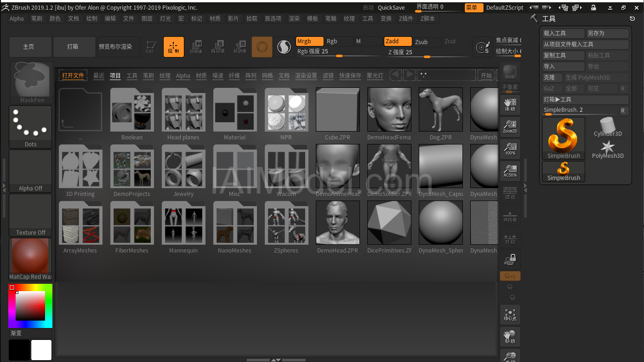This screenshot has height=362, width=644.
Task: Click the 中心点 frame icon
Action: click(x=510, y=315)
